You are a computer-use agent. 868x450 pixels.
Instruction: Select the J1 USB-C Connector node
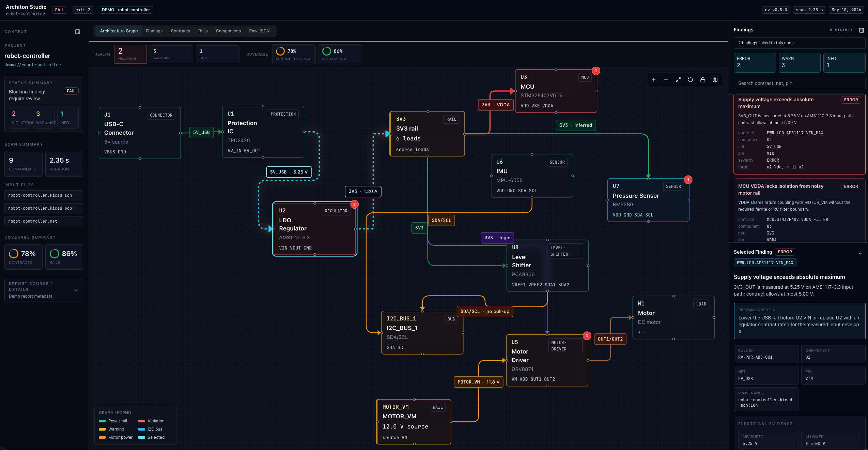coord(140,133)
